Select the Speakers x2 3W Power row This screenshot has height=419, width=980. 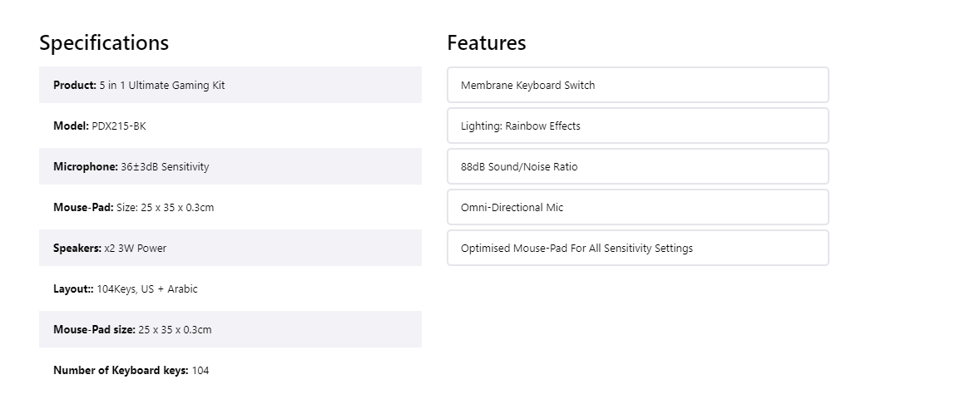click(x=230, y=248)
